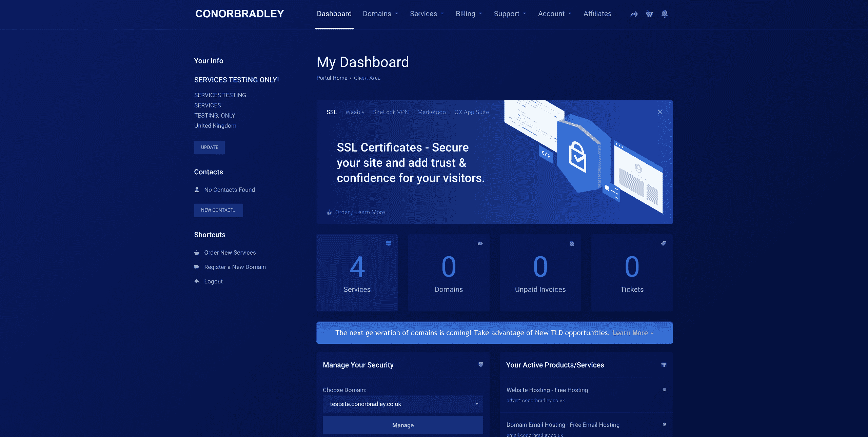Go to the Affiliates menu item
This screenshot has height=437, width=868.
tap(597, 14)
